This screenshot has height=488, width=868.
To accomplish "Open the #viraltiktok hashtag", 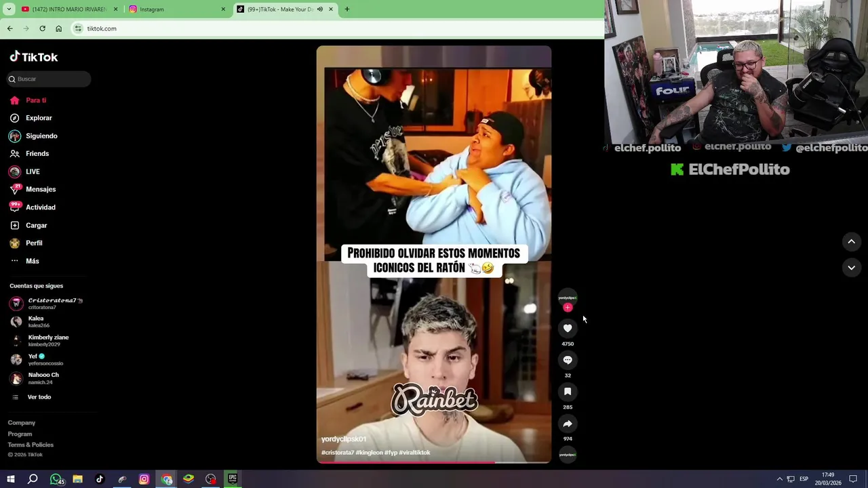I will (x=414, y=452).
